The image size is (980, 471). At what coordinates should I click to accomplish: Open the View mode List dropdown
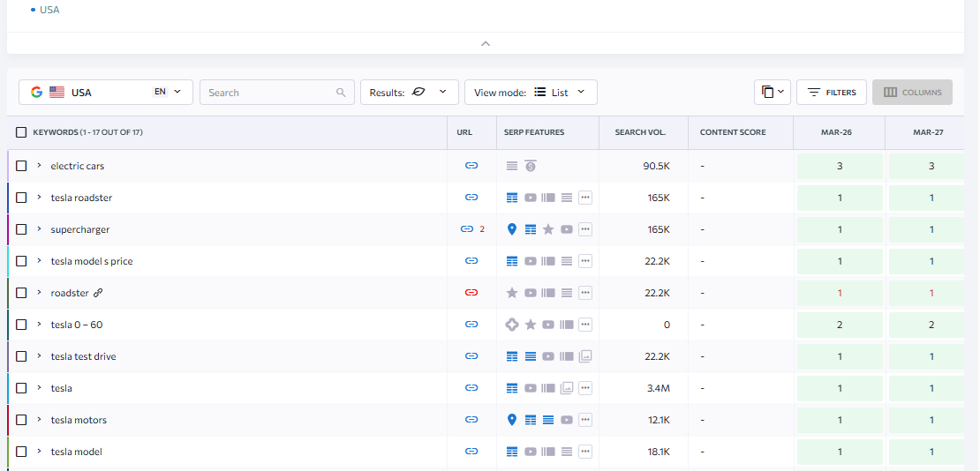pos(531,92)
